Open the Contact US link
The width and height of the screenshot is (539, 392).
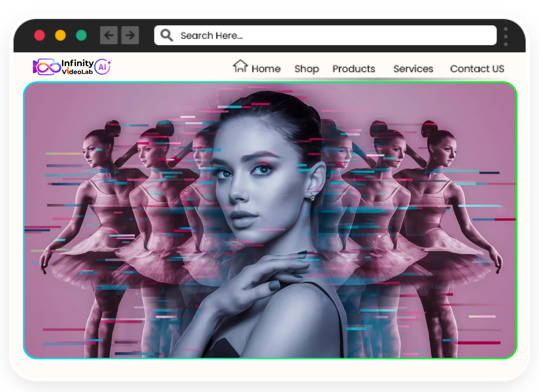point(477,69)
